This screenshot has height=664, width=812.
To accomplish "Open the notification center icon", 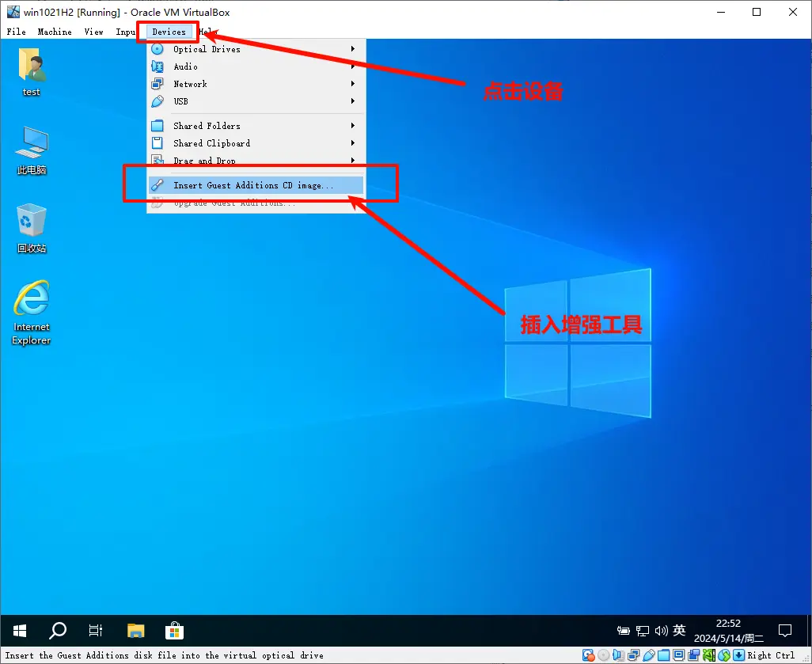I will pos(785,630).
